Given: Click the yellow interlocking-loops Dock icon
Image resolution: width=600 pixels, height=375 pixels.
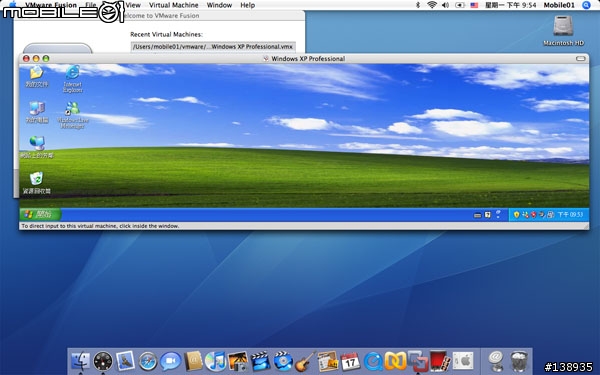Looking at the screenshot, I should [395, 361].
